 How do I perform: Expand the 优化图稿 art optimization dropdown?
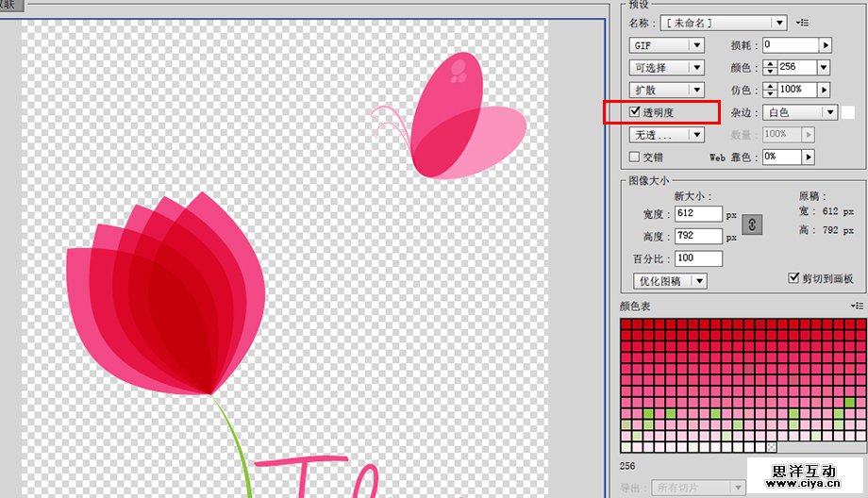(x=670, y=281)
